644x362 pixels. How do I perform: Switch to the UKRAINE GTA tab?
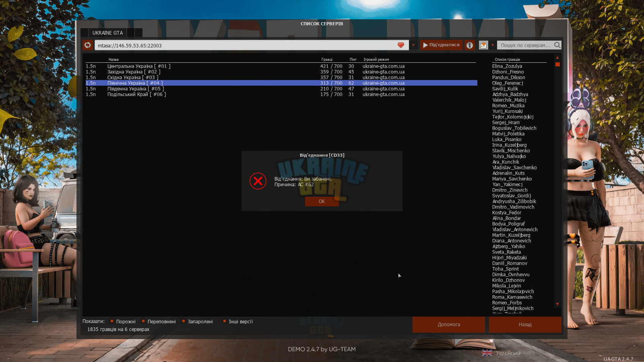[107, 33]
